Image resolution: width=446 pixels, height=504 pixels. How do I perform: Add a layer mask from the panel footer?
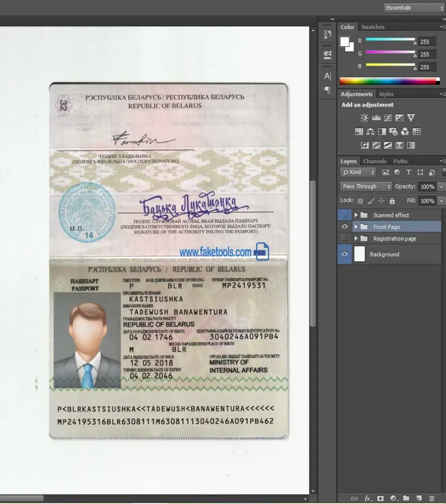380,498
